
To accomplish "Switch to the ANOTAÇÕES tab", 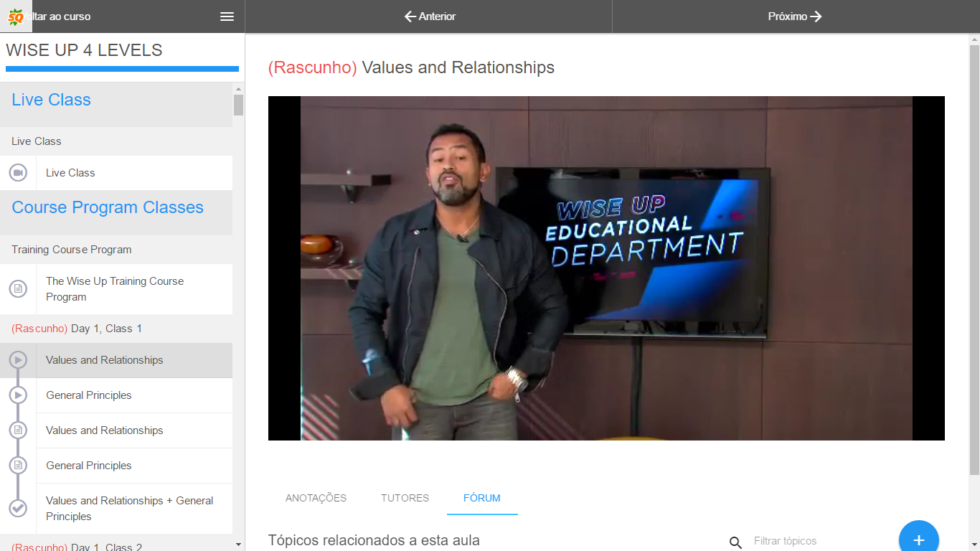I will pos(316,498).
